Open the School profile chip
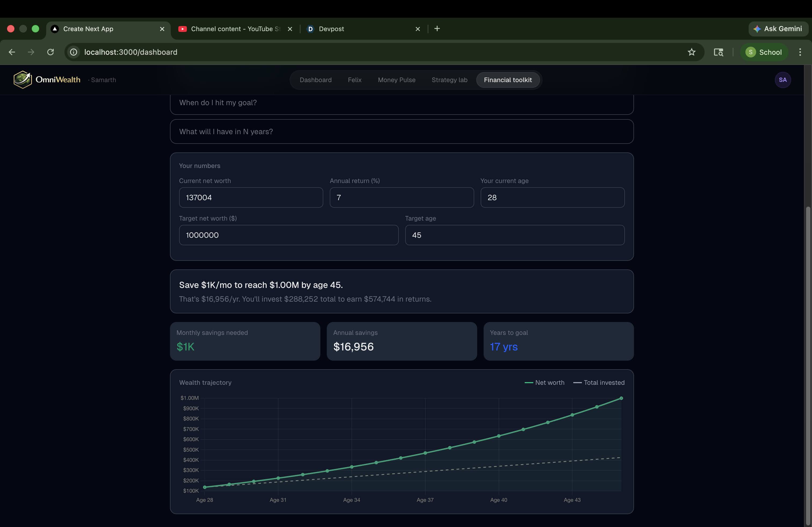The image size is (812, 527). [x=764, y=52]
